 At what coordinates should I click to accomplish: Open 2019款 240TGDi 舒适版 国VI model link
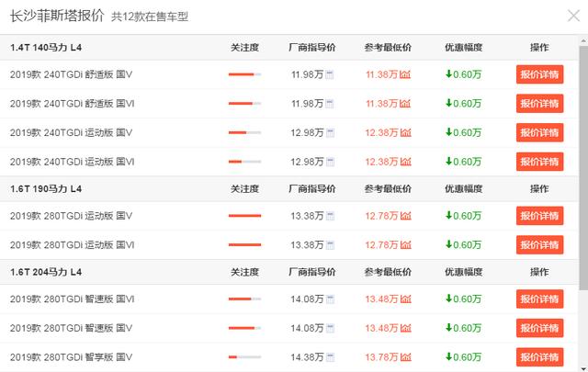[x=73, y=104]
